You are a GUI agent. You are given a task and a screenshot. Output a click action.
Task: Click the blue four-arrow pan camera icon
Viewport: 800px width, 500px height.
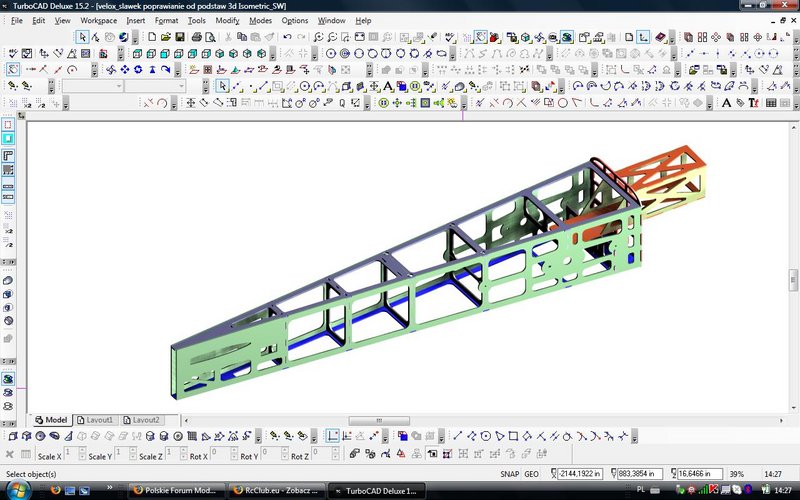(x=124, y=70)
